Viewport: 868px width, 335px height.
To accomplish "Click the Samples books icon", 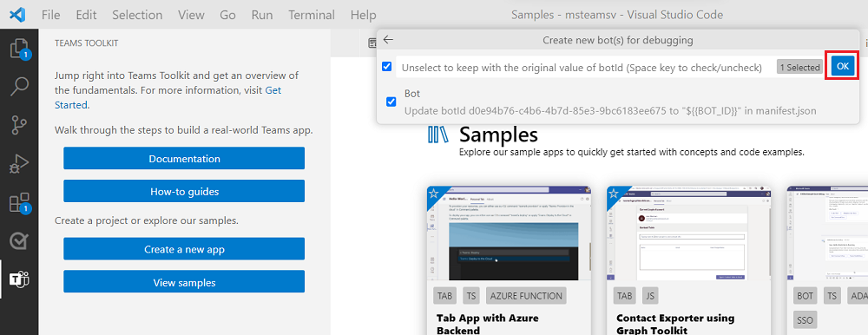I will click(x=437, y=135).
